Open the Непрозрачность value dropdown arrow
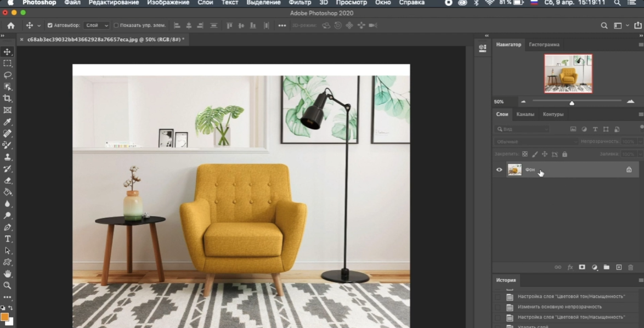Viewport: 644px width, 328px height. 640,142
